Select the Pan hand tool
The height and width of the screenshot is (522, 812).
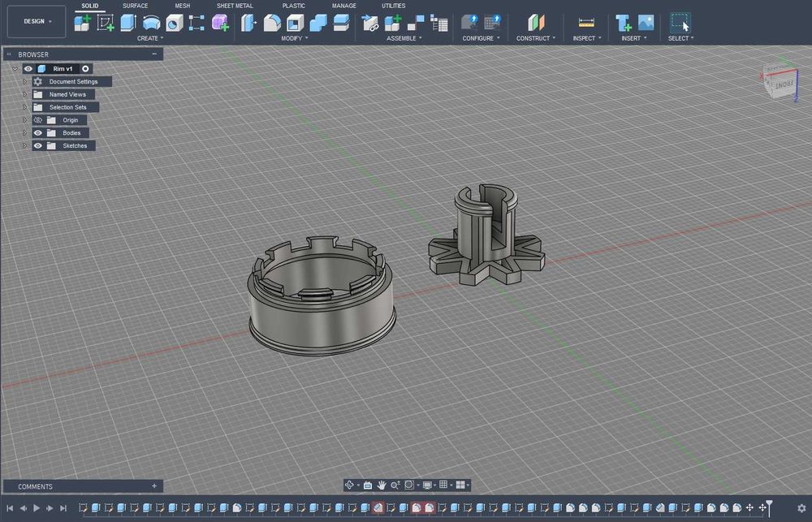click(x=382, y=485)
